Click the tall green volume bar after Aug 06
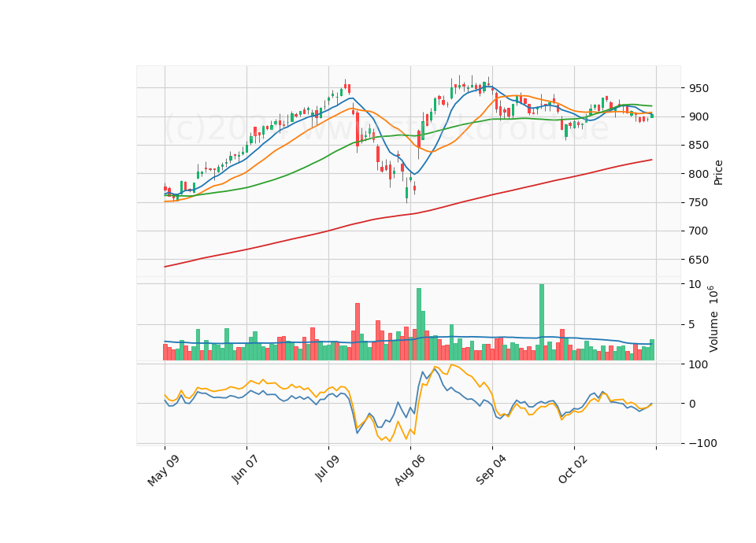This screenshot has width=756, height=543. 419,324
